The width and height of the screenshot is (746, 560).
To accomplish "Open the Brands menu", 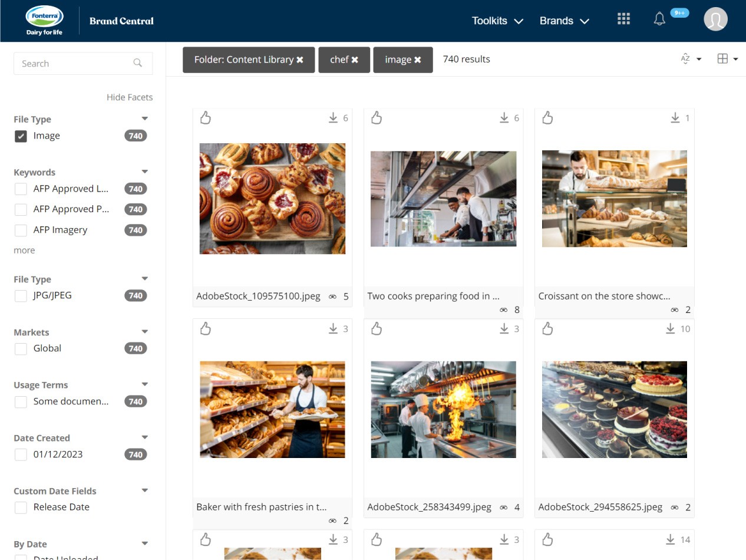I will (564, 21).
